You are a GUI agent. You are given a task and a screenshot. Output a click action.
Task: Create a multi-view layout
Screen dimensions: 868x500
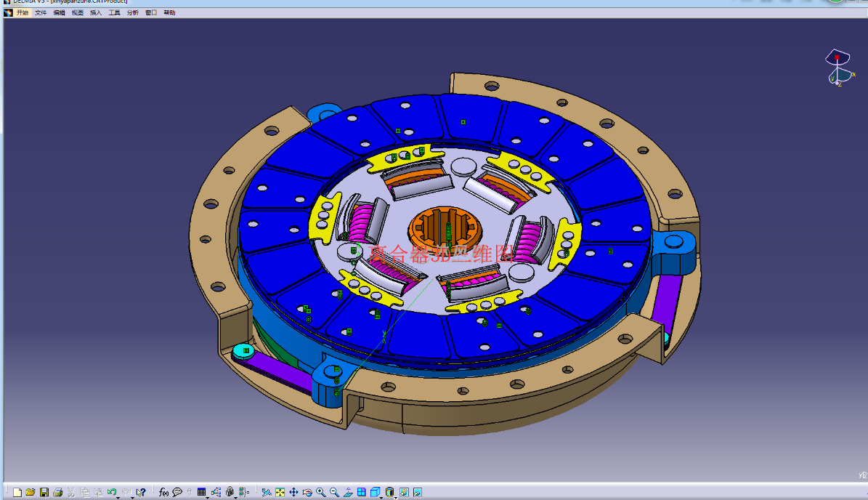[x=362, y=492]
